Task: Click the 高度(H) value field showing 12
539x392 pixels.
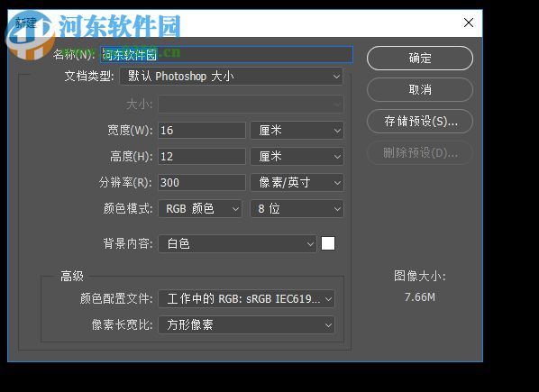Action: click(202, 157)
